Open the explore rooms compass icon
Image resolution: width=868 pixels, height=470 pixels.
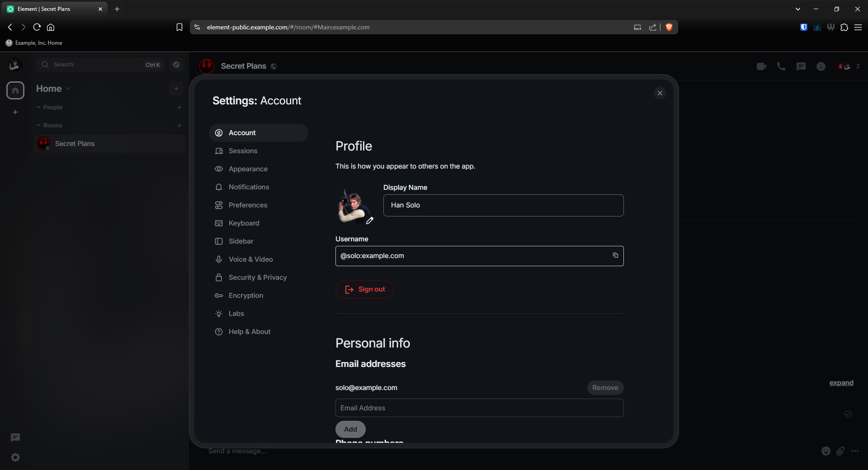click(176, 65)
